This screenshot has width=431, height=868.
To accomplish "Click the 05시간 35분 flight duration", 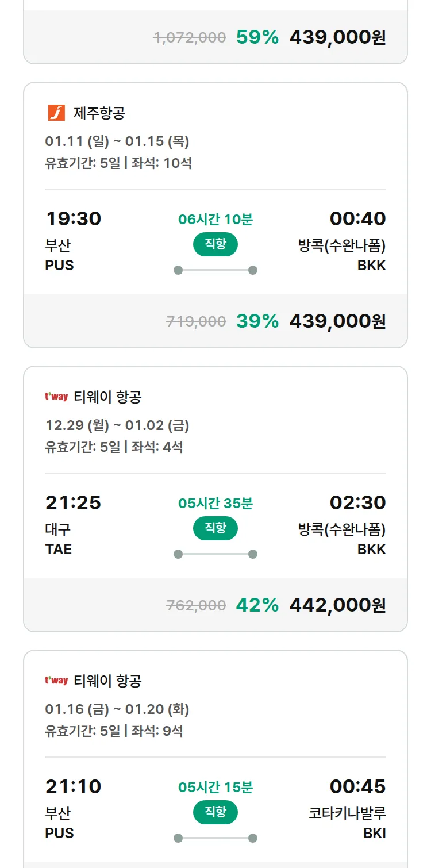I will tap(215, 503).
